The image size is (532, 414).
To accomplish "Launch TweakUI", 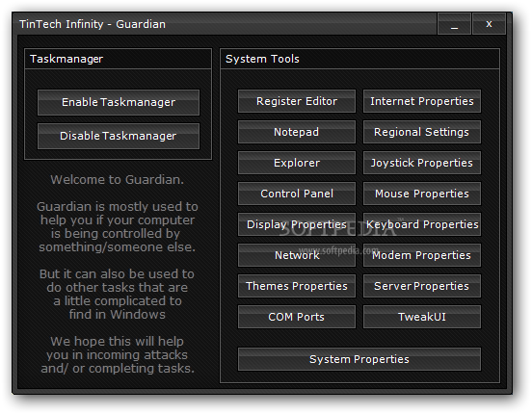I will [x=422, y=317].
